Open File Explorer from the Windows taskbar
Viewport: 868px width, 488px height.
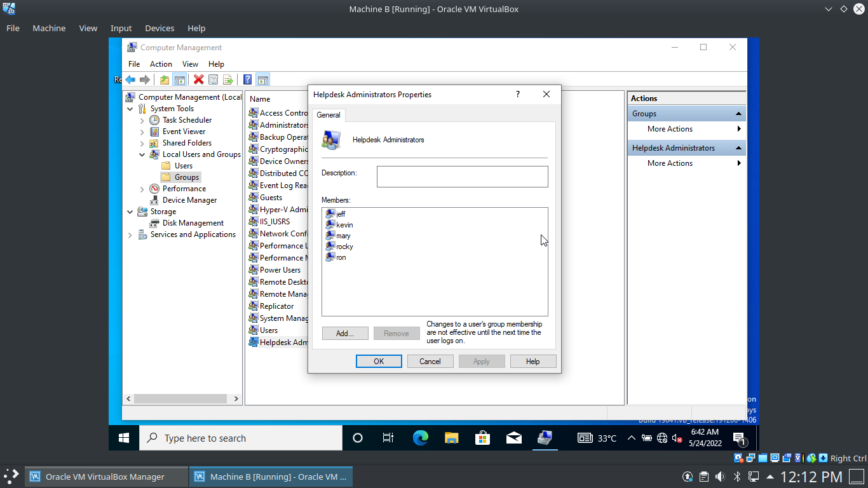click(451, 438)
